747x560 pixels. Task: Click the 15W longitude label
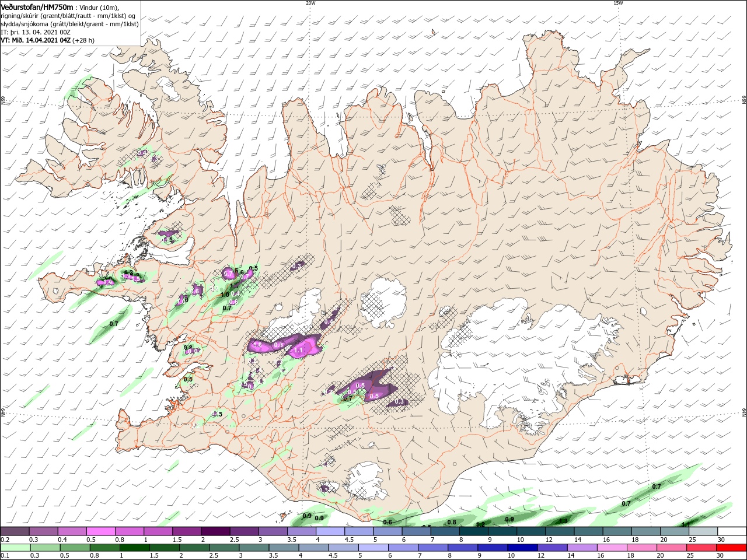(x=618, y=3)
